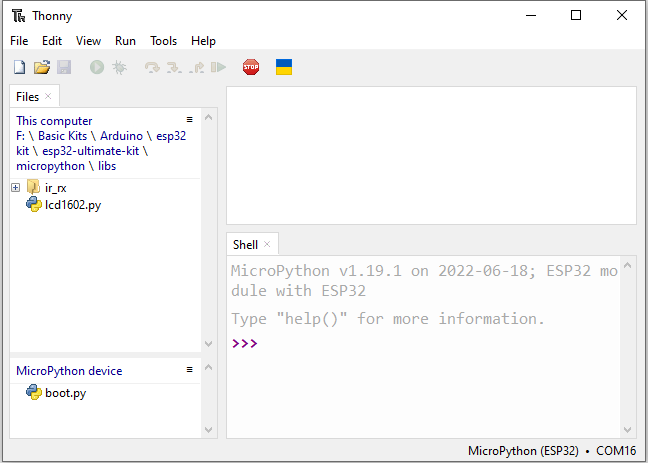
Task: Click the Step over toolbar icon
Action: coord(152,67)
